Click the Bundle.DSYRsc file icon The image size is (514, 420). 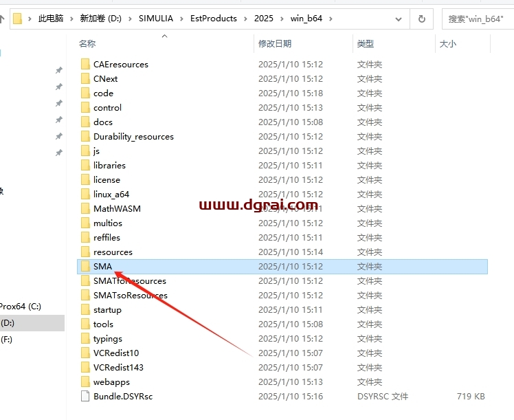click(x=85, y=396)
